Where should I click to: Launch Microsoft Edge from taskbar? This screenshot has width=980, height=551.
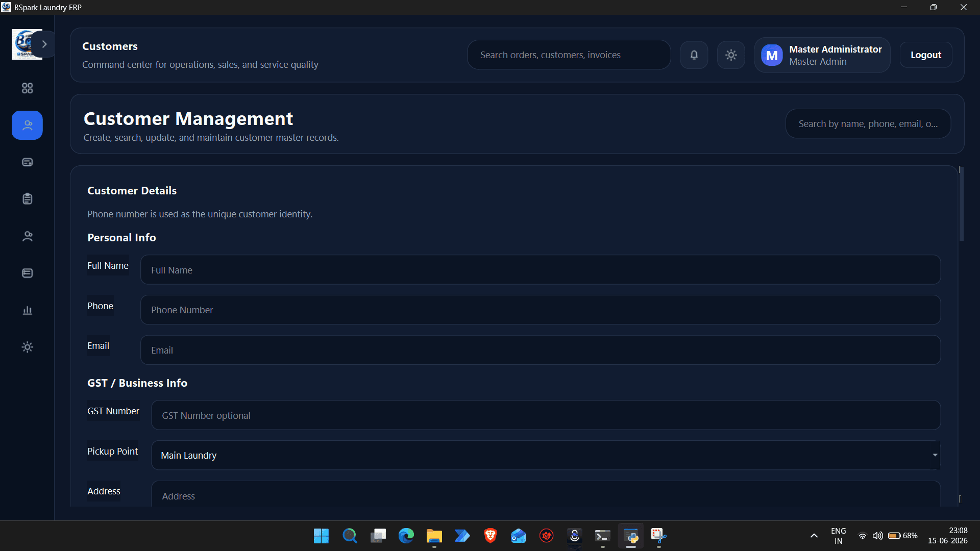(406, 536)
